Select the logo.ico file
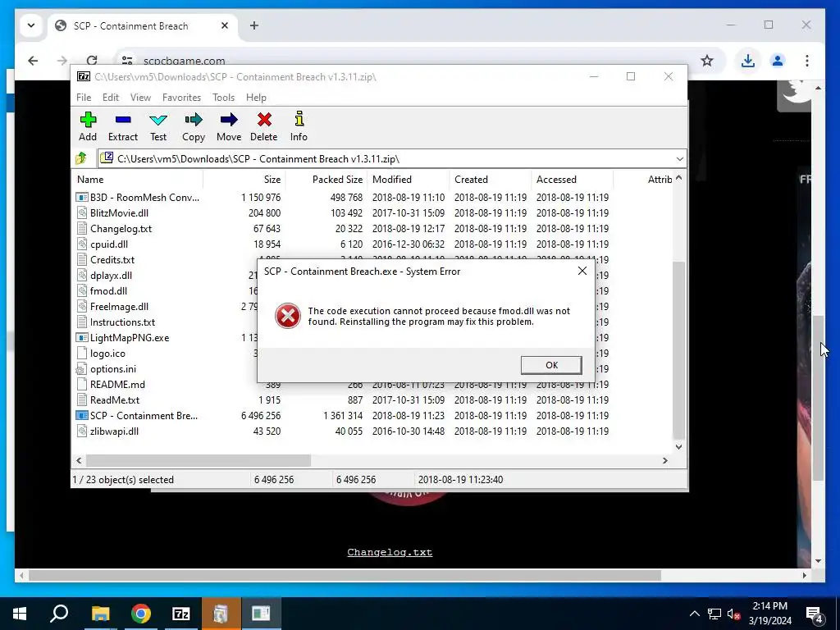This screenshot has width=840, height=630. [107, 354]
